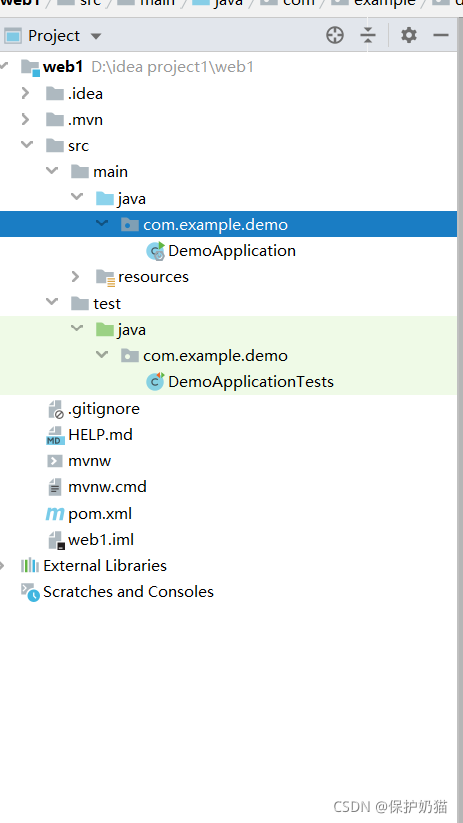Collapse the test folder

point(52,302)
